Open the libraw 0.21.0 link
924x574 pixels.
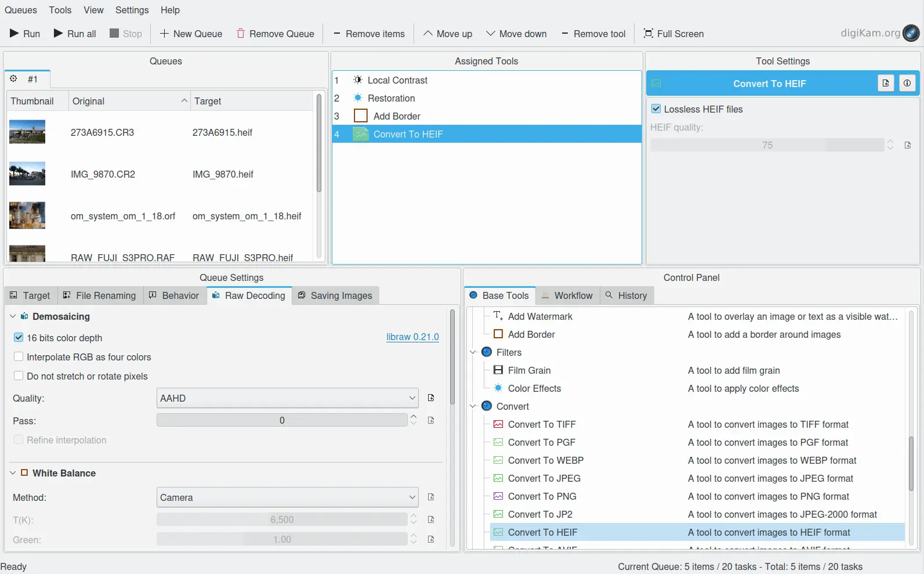[x=412, y=337]
